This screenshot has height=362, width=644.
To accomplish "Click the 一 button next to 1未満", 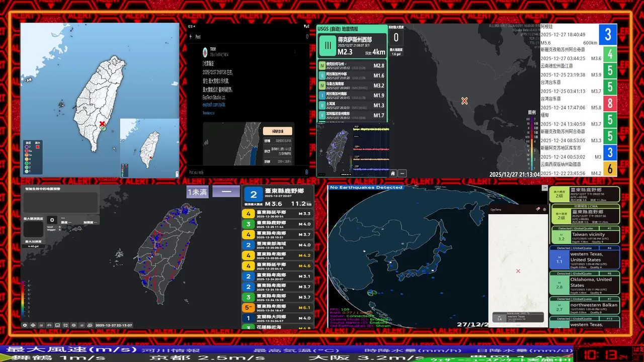I will pyautogui.click(x=226, y=192).
